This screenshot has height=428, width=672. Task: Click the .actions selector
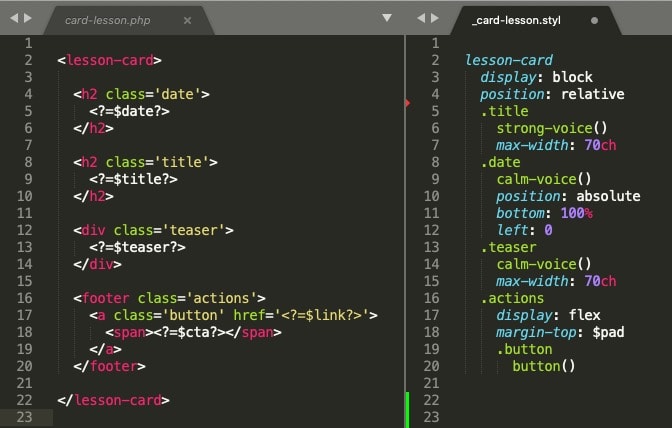[x=512, y=298]
